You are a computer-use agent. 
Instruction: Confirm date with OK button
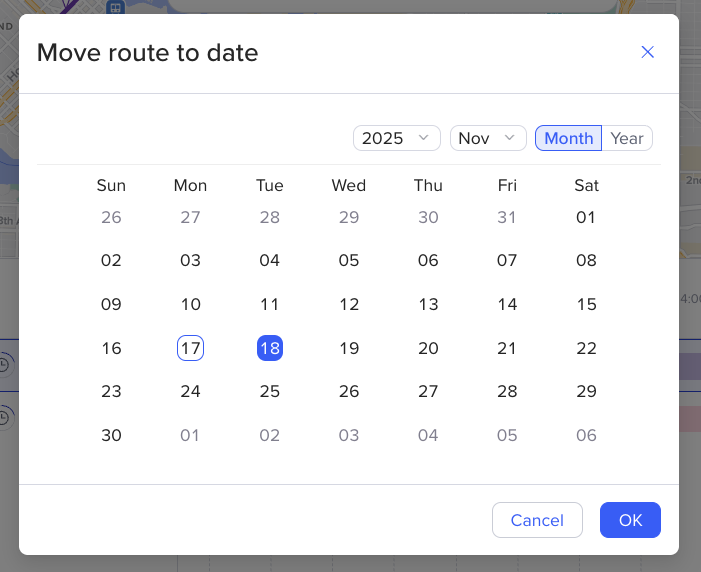(x=630, y=520)
